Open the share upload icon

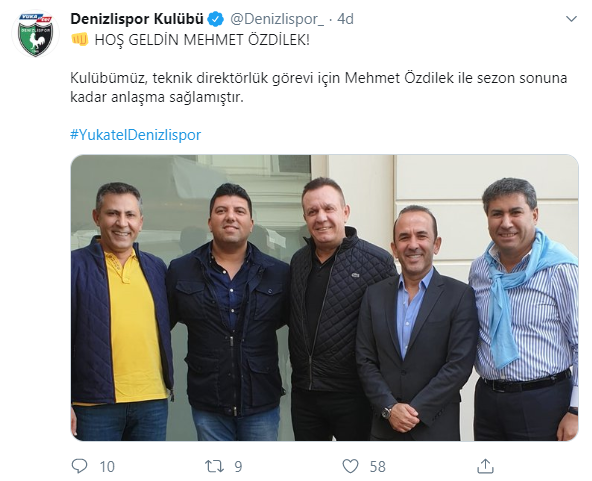pyautogui.click(x=486, y=466)
